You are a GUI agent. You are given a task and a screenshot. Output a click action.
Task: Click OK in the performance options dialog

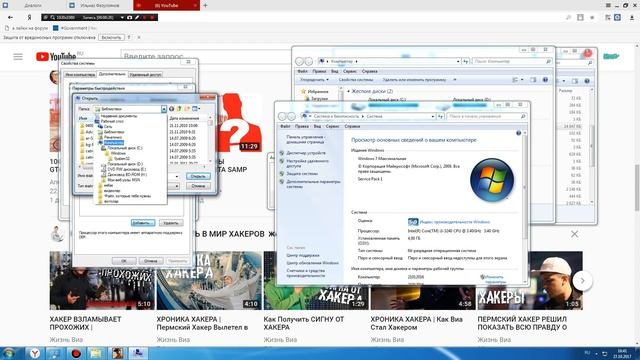tap(124, 261)
